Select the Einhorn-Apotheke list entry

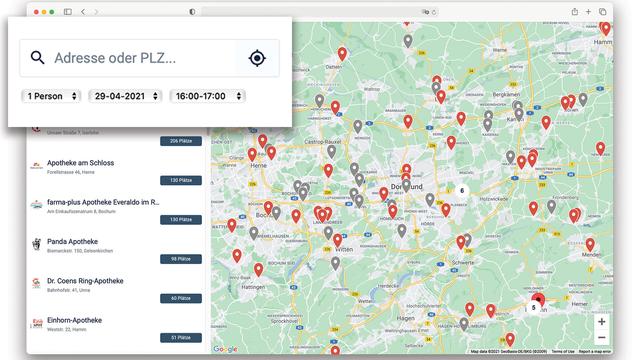click(x=116, y=329)
